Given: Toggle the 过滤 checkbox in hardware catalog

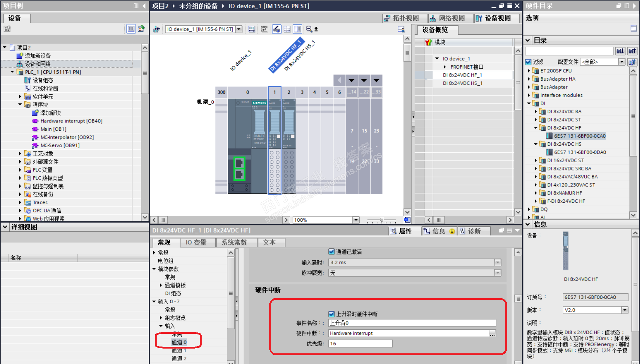Looking at the screenshot, I should coord(528,62).
